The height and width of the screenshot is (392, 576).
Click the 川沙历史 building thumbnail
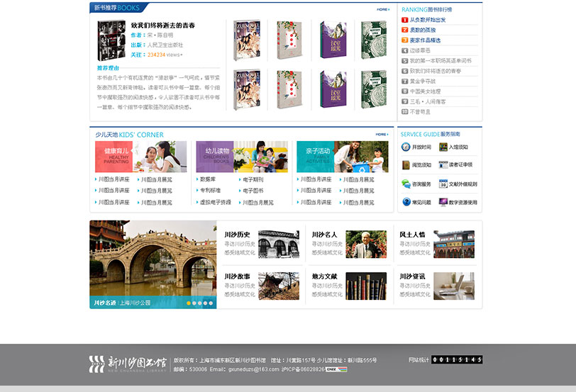278,244
